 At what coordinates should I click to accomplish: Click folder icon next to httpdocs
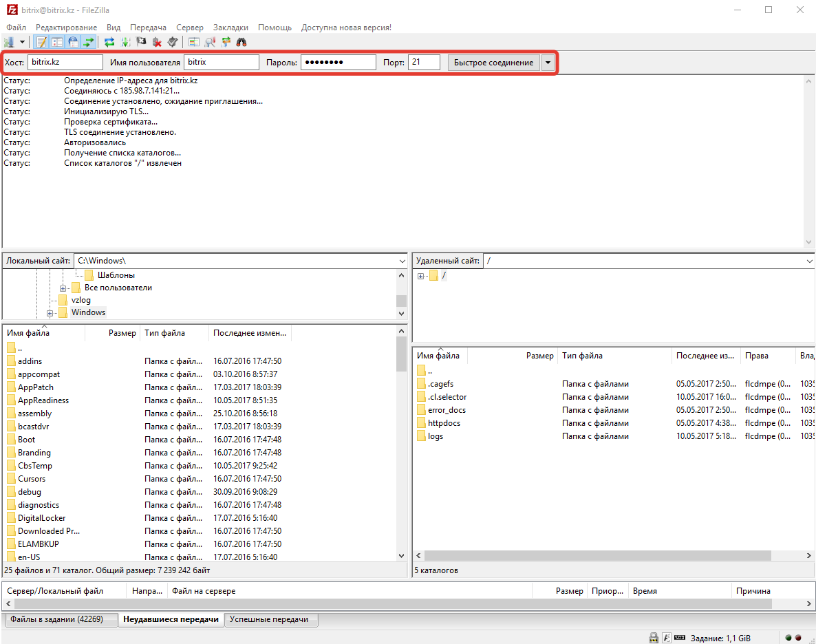[421, 423]
